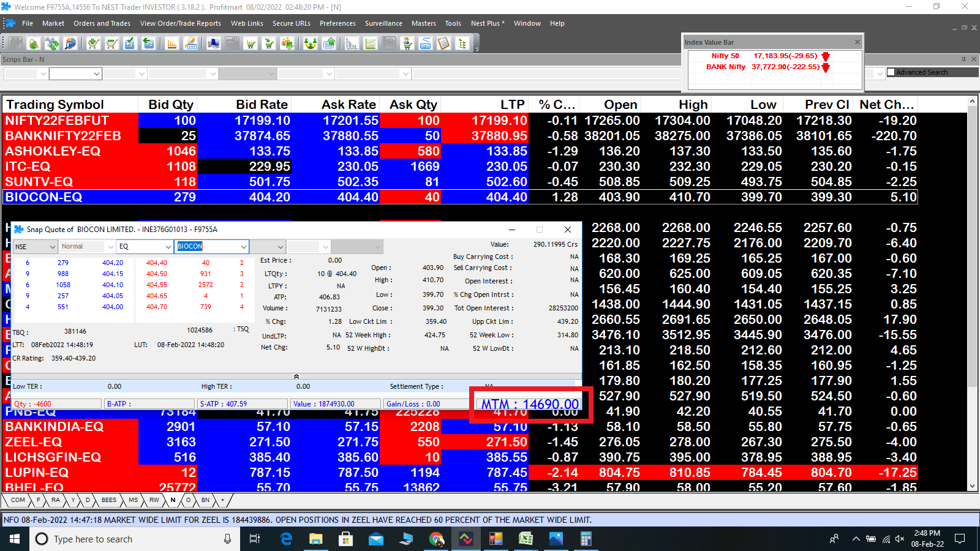Click the LTP column header
Screen dimensions: 980x551
click(484, 105)
